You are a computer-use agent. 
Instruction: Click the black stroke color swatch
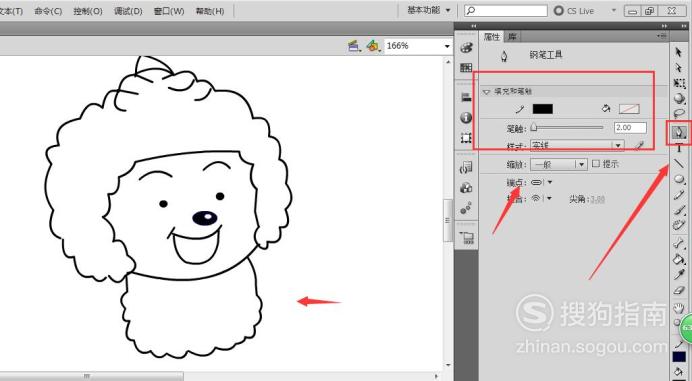tap(542, 109)
